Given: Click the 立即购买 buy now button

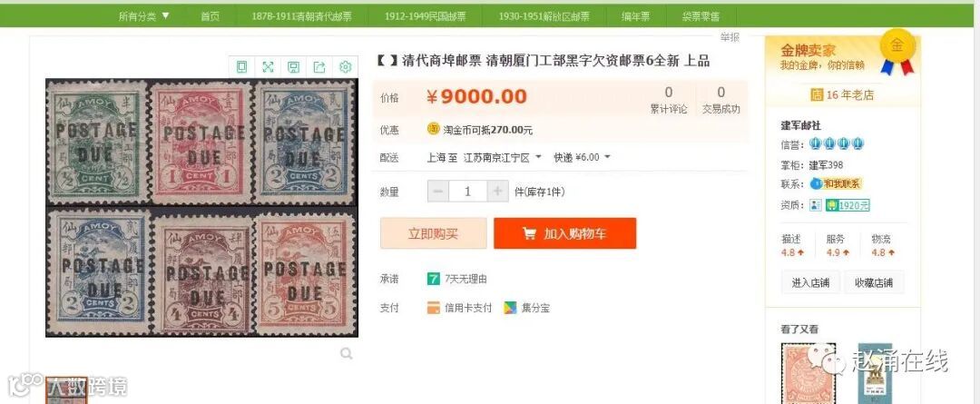Looking at the screenshot, I should pyautogui.click(x=433, y=234).
